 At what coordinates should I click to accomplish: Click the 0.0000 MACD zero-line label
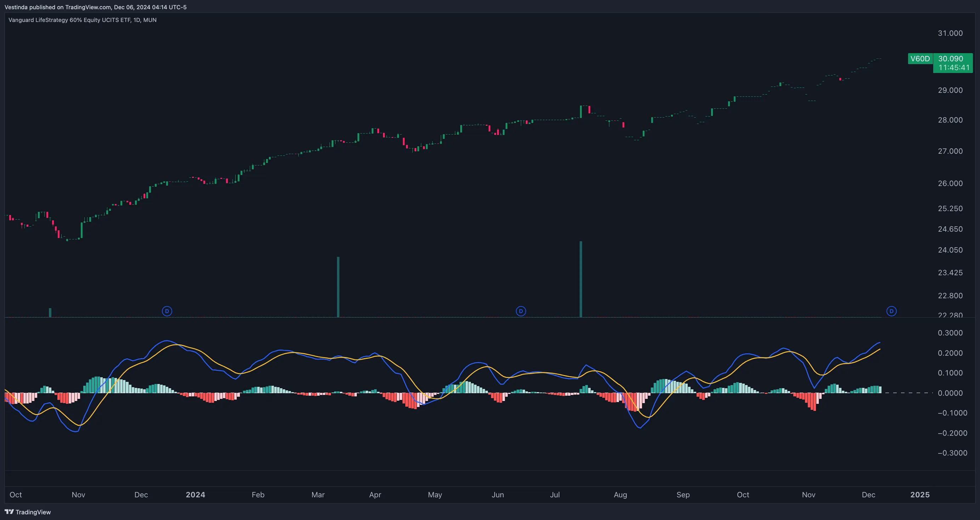[x=950, y=393]
